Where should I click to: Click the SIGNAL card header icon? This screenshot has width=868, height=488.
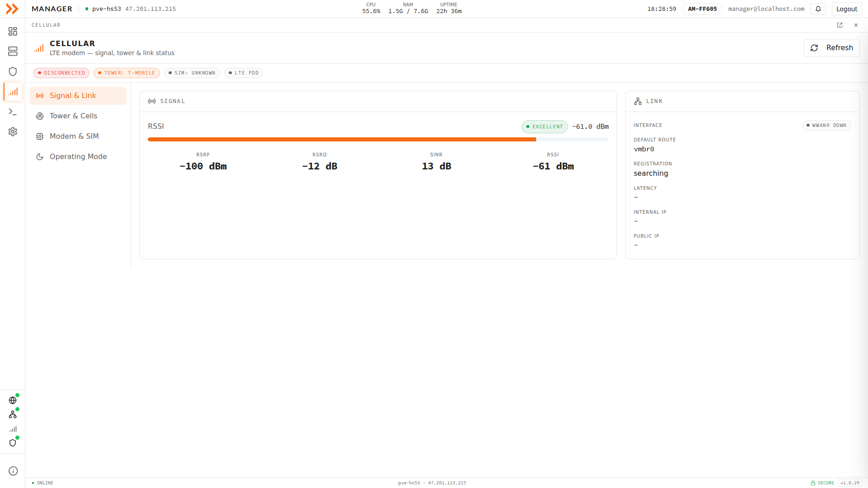[x=152, y=101]
